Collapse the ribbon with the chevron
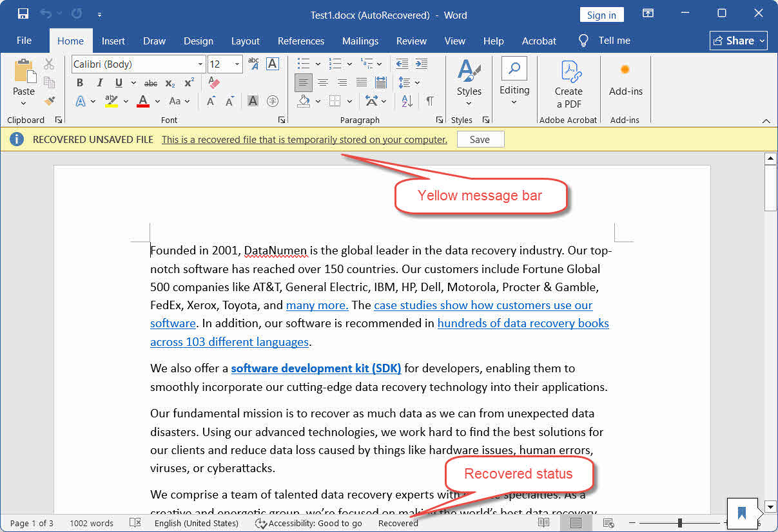This screenshot has height=532, width=778. coord(766,120)
